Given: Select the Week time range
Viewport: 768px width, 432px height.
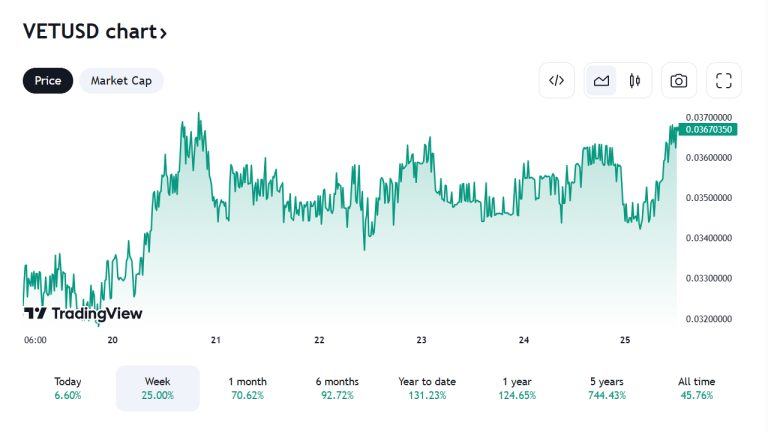Looking at the screenshot, I should (x=158, y=388).
